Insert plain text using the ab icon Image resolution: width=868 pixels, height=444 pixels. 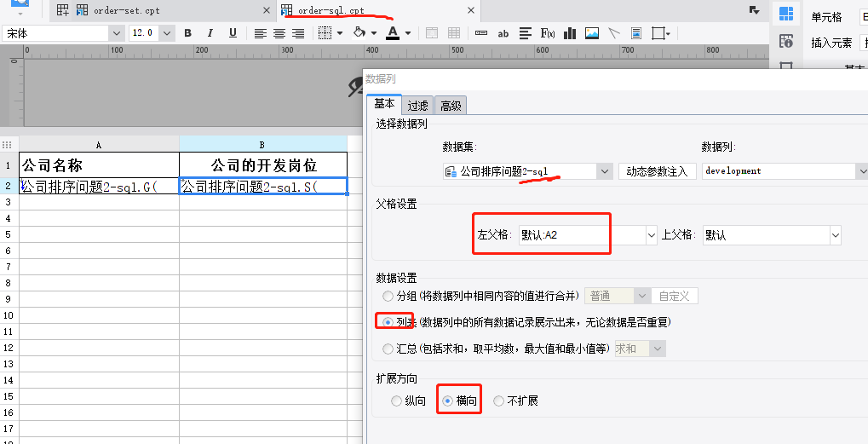(x=503, y=34)
